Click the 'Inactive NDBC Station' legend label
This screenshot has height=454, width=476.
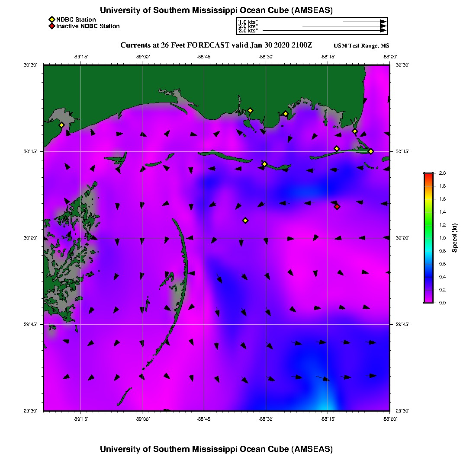88,26
